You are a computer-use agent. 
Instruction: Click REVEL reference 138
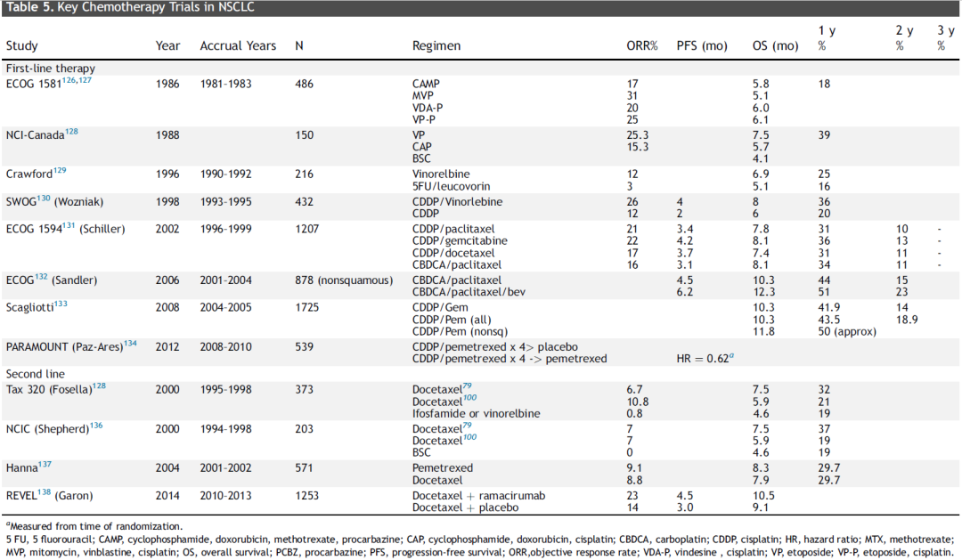pyautogui.click(x=45, y=492)
